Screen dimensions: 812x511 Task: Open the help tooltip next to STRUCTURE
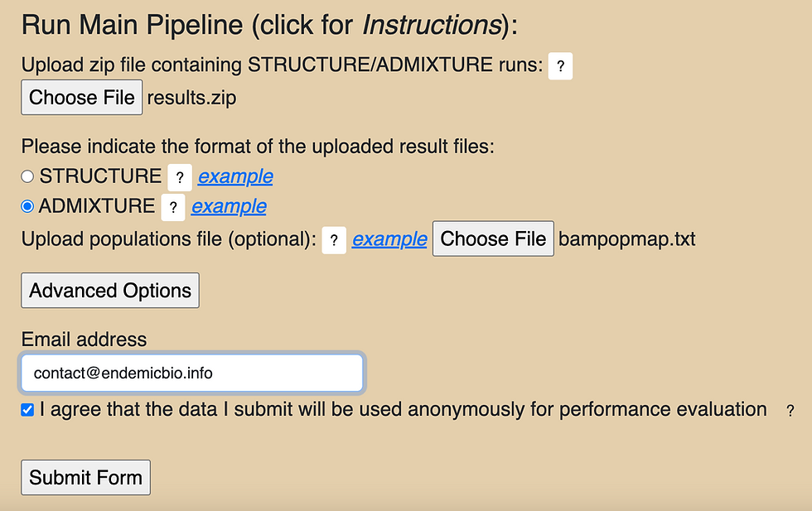click(x=180, y=177)
